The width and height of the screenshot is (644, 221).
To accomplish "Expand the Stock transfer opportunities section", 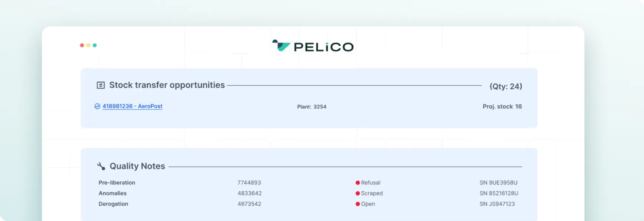I will click(167, 85).
